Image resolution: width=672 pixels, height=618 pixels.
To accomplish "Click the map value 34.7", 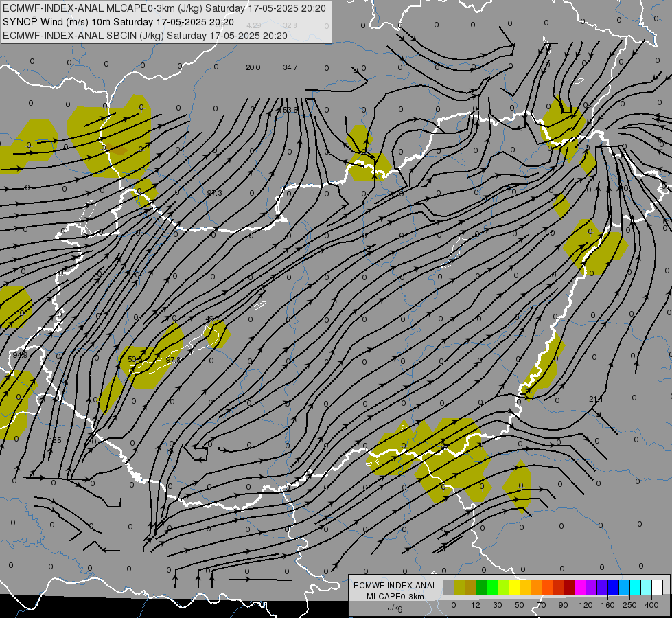I will point(290,67).
